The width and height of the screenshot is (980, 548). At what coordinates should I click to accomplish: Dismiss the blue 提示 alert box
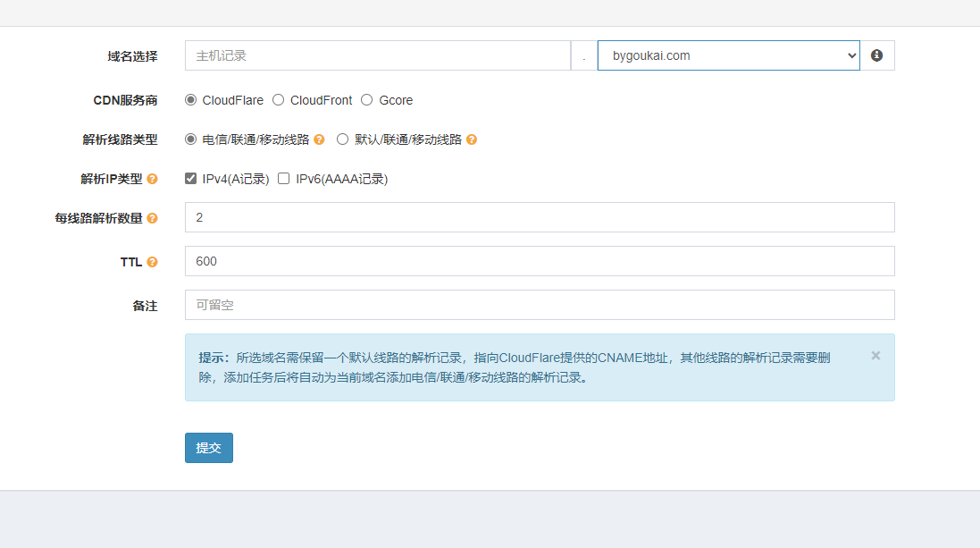click(875, 355)
